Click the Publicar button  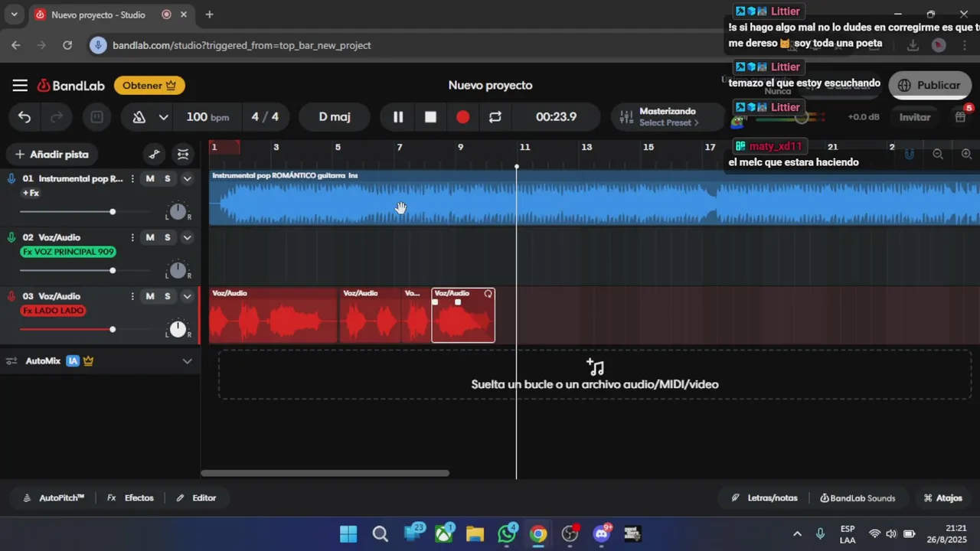tap(929, 86)
